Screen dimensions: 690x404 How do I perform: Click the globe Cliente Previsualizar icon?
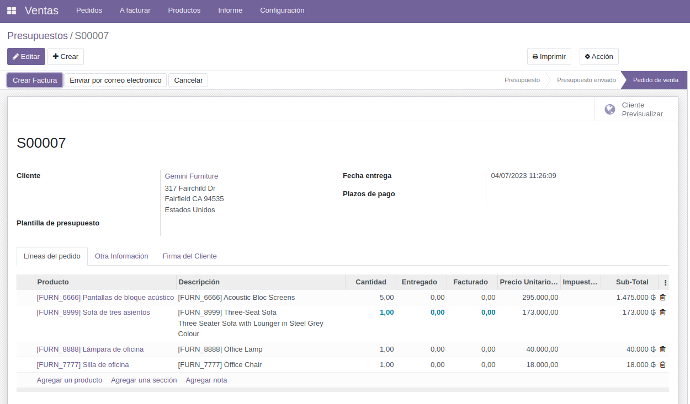point(610,109)
